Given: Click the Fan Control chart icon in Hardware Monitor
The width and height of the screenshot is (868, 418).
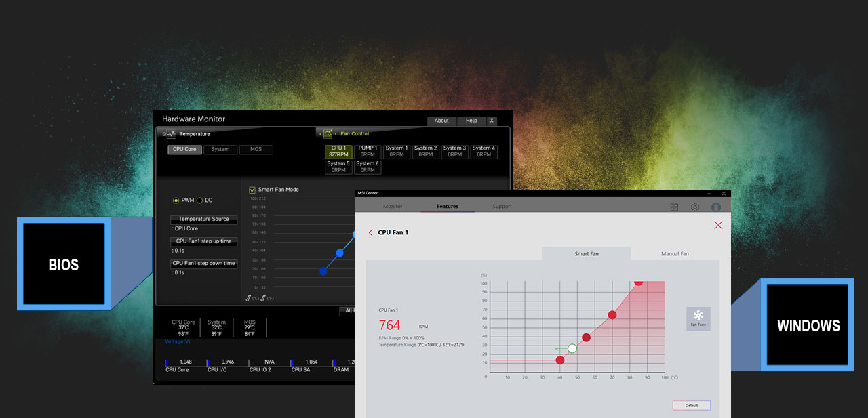Looking at the screenshot, I should tap(328, 133).
